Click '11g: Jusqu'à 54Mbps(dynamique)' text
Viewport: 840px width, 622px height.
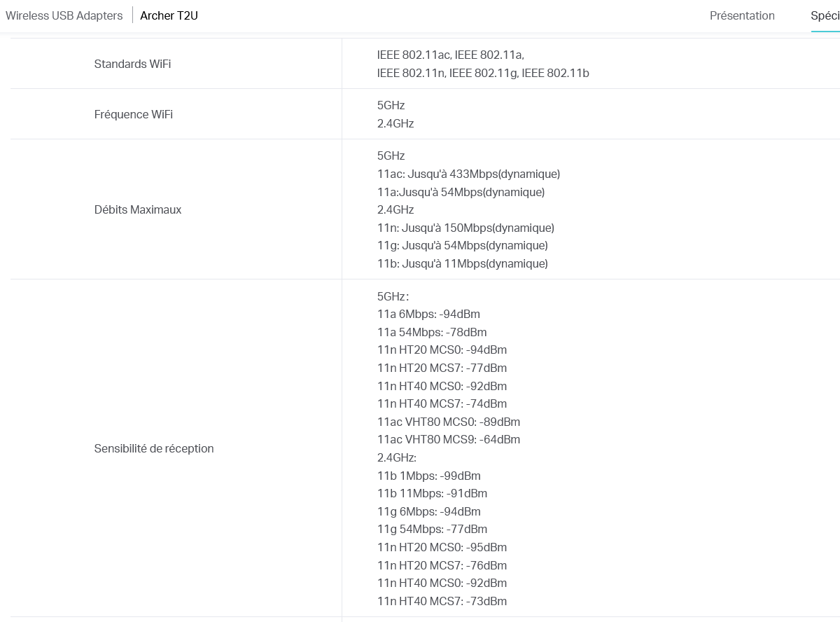point(462,245)
